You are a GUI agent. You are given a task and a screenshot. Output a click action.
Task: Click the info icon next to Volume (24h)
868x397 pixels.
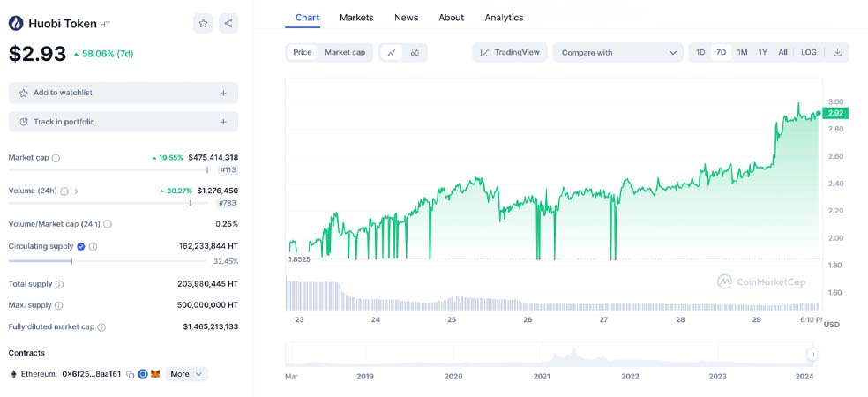click(64, 191)
